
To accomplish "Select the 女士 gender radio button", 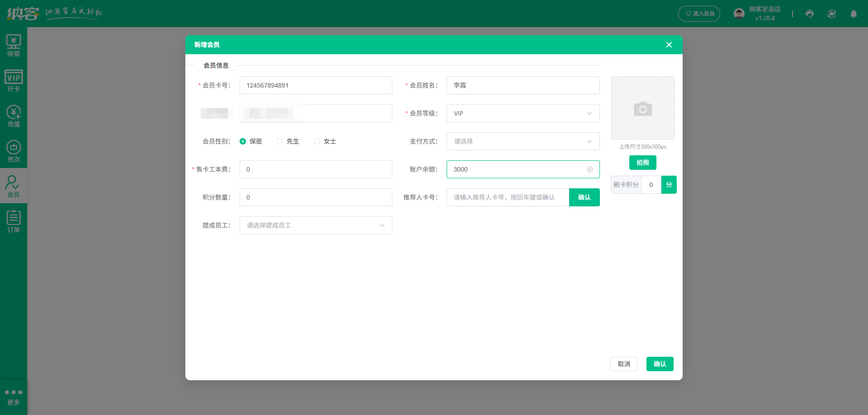I will pyautogui.click(x=317, y=141).
